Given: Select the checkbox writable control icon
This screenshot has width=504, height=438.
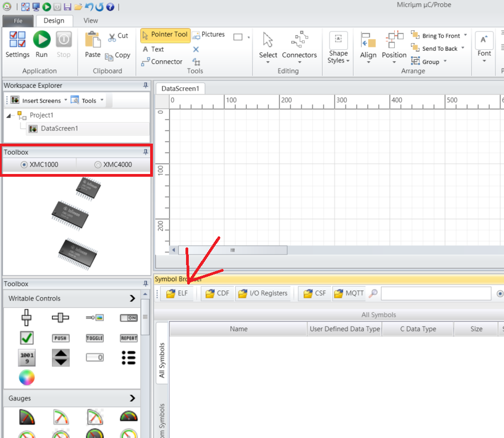Looking at the screenshot, I should (x=26, y=337).
